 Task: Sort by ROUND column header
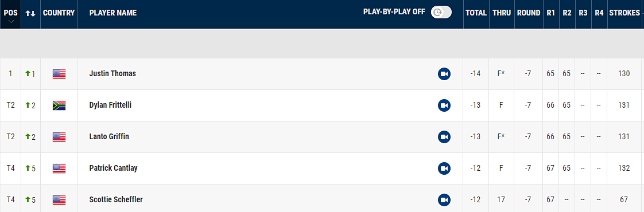(x=529, y=13)
